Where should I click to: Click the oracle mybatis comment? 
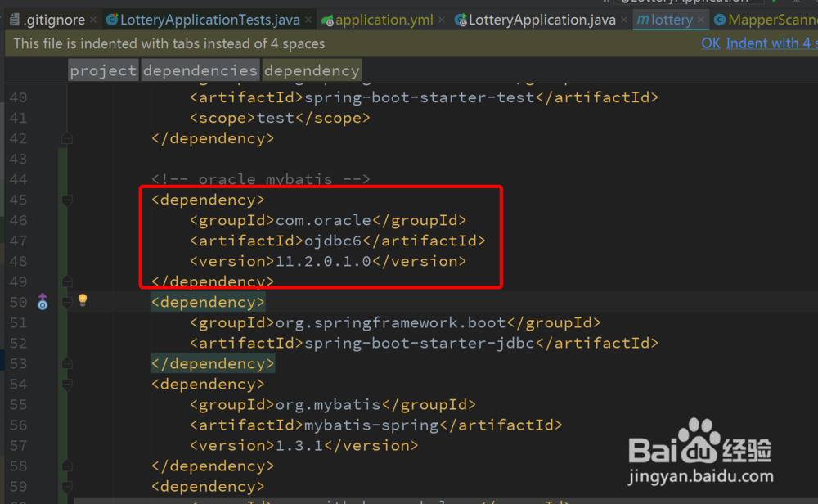click(260, 179)
